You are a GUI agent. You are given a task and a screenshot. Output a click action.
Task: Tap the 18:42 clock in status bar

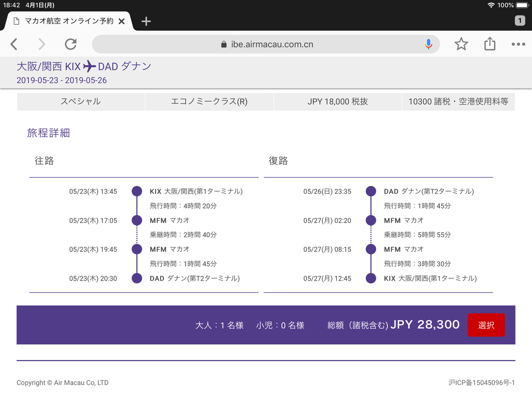[11, 5]
